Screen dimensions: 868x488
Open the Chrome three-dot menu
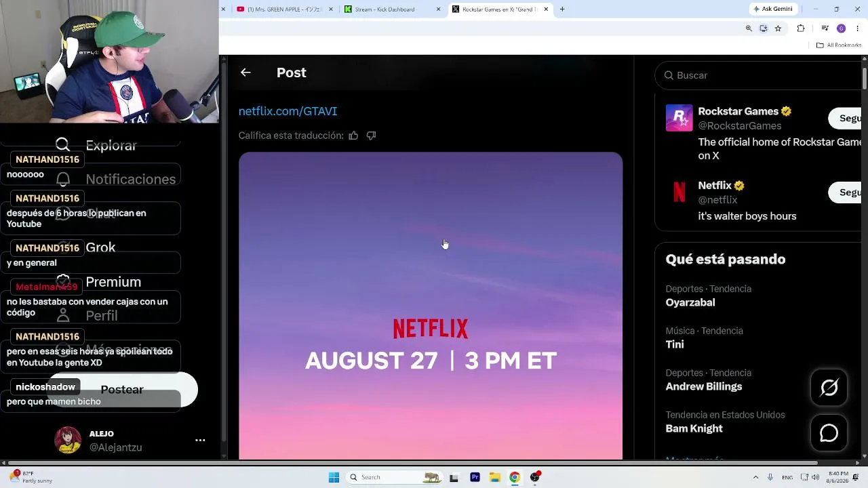coord(858,28)
